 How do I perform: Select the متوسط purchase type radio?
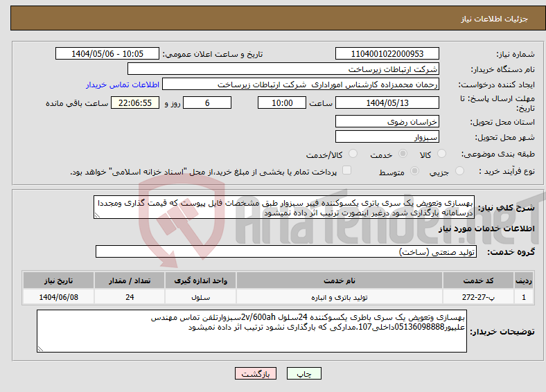pos(415,170)
